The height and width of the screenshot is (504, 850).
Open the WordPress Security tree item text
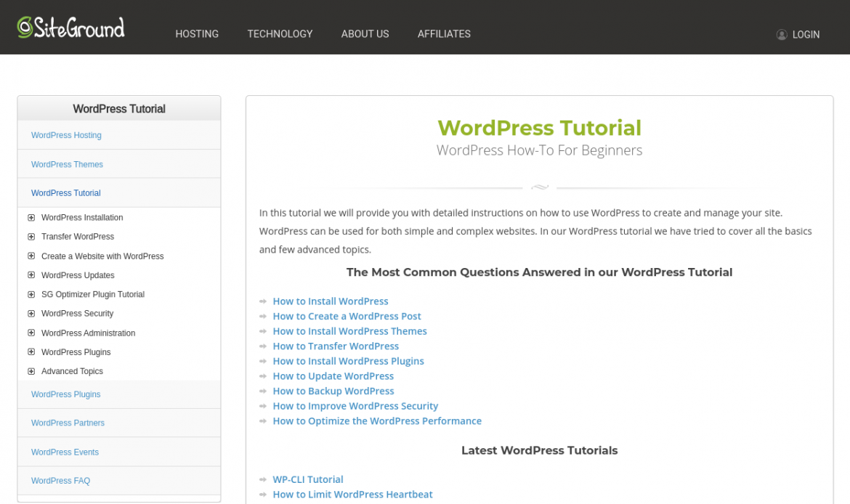tap(78, 313)
